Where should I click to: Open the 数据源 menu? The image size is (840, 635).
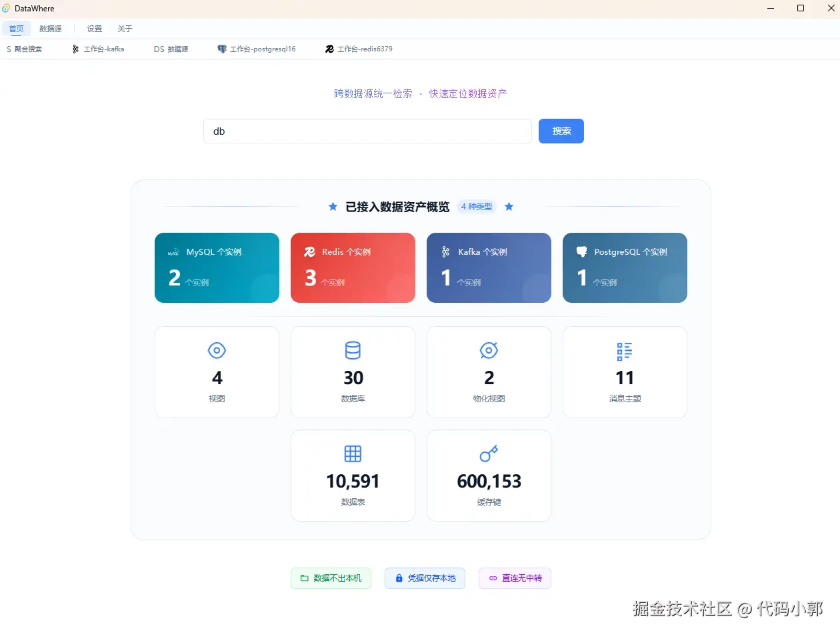click(x=51, y=29)
